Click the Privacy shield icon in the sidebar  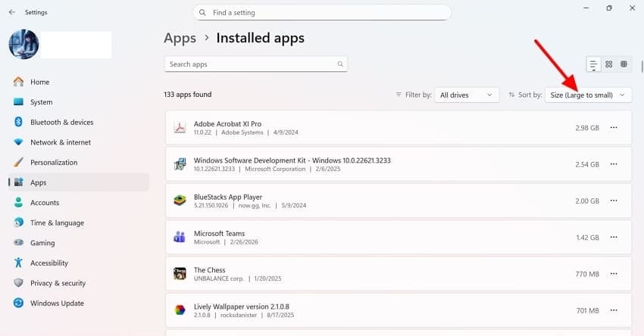click(18, 283)
